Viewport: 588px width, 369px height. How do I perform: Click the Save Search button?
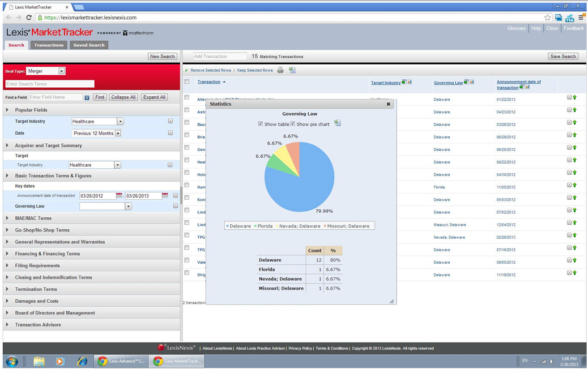pos(563,56)
